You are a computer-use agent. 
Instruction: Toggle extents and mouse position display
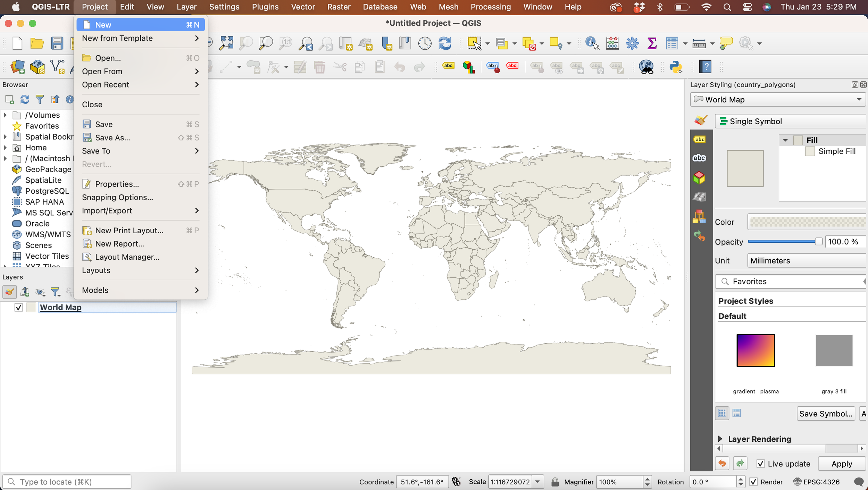pos(456,482)
